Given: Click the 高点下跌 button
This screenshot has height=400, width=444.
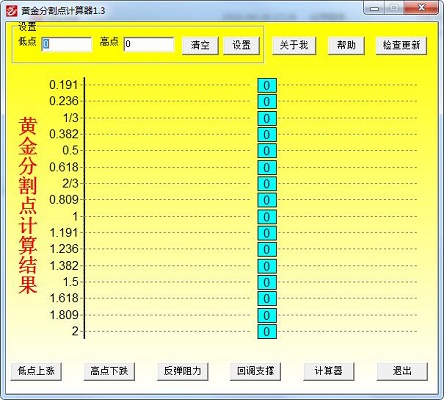Looking at the screenshot, I should (x=109, y=371).
